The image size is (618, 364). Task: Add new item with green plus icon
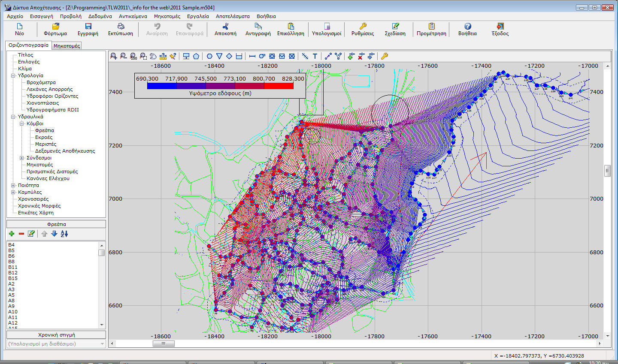tap(12, 234)
